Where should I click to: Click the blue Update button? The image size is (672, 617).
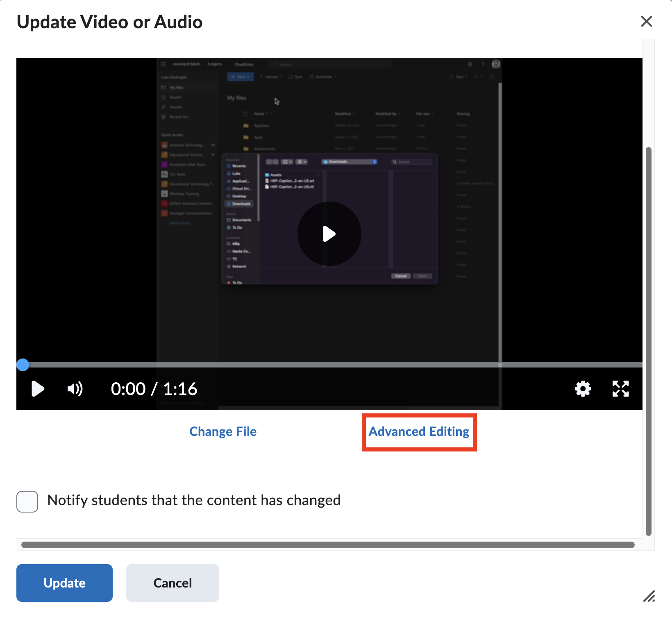pyautogui.click(x=64, y=583)
